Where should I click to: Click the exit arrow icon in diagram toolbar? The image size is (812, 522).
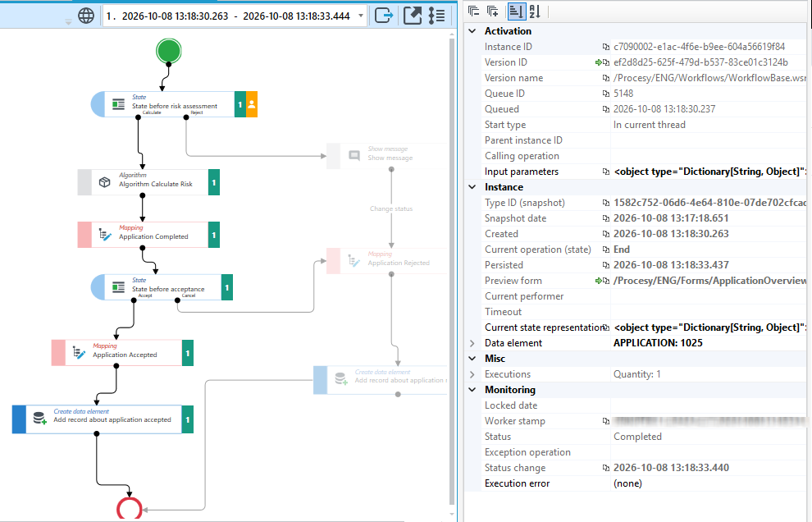point(384,16)
